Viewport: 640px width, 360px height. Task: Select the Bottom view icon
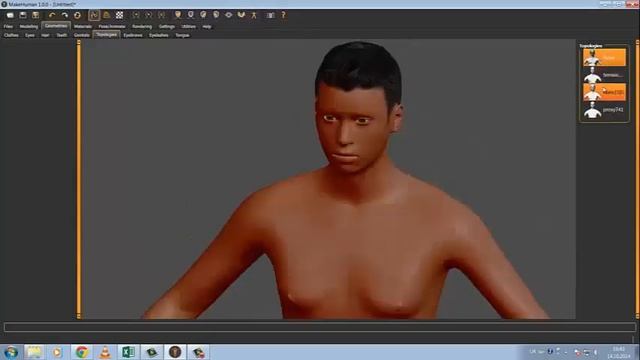pyautogui.click(x=241, y=15)
